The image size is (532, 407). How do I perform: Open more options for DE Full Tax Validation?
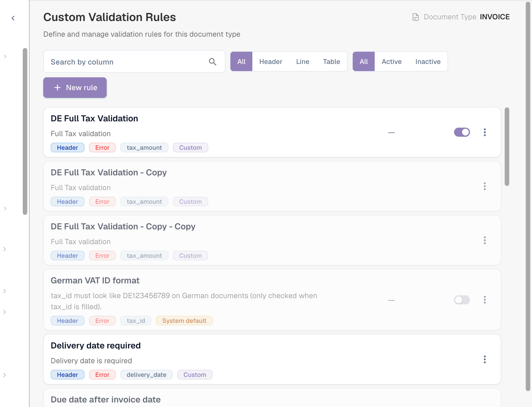[x=485, y=132]
